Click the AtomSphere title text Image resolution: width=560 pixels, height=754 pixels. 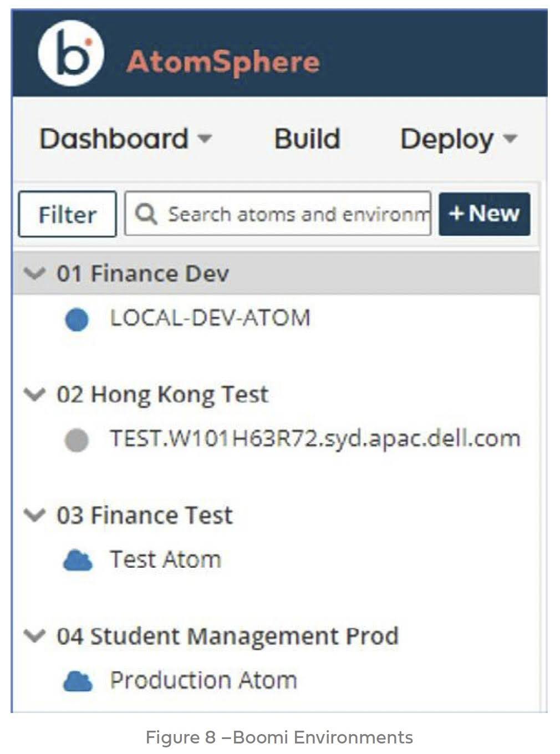[223, 61]
